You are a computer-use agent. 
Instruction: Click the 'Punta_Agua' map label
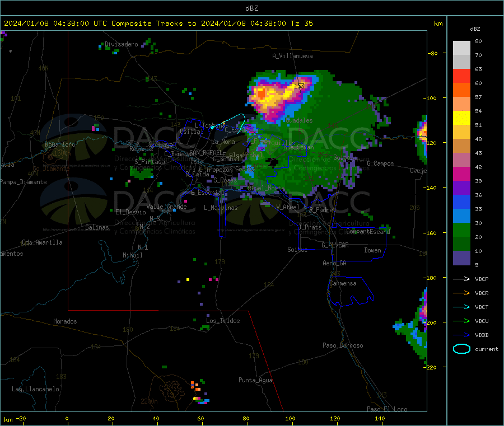[x=255, y=380]
